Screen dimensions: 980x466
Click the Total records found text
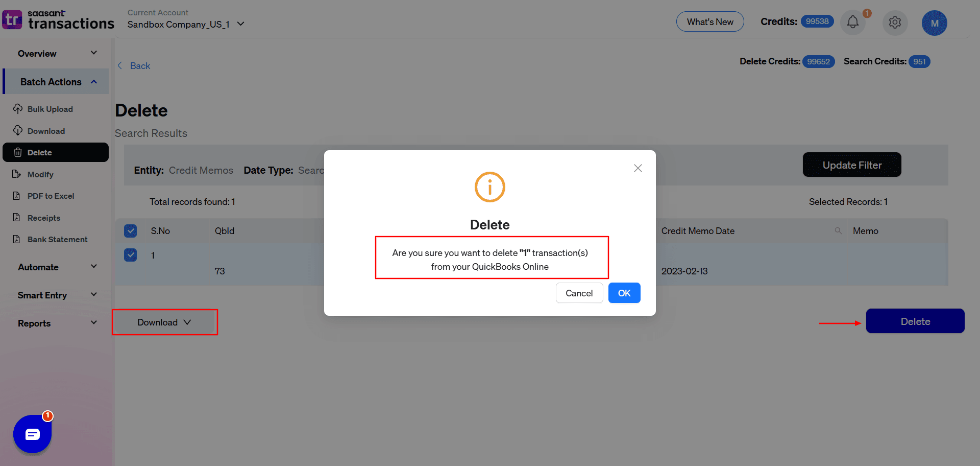coord(192,202)
